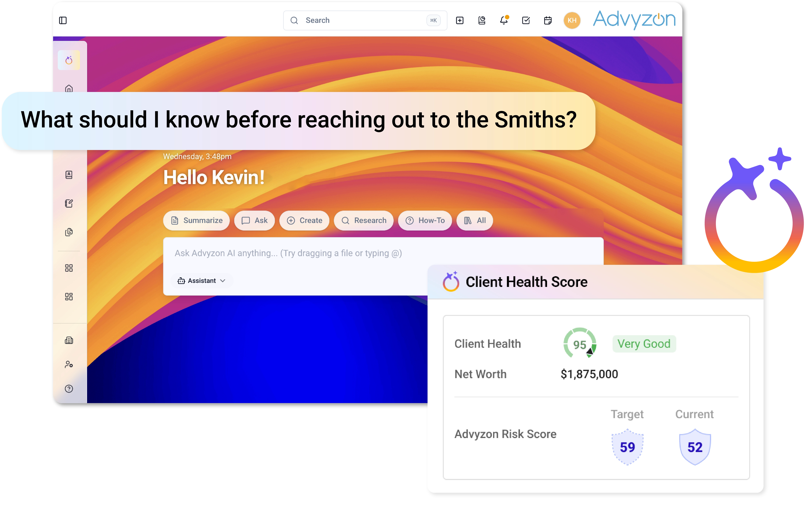
Task: Open the documents sidebar icon
Action: coord(69,232)
